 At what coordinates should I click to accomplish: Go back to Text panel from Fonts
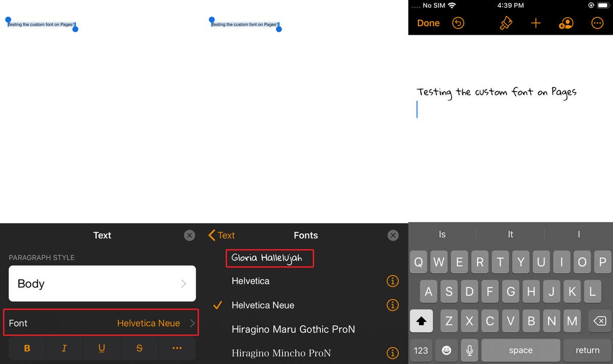click(x=222, y=235)
